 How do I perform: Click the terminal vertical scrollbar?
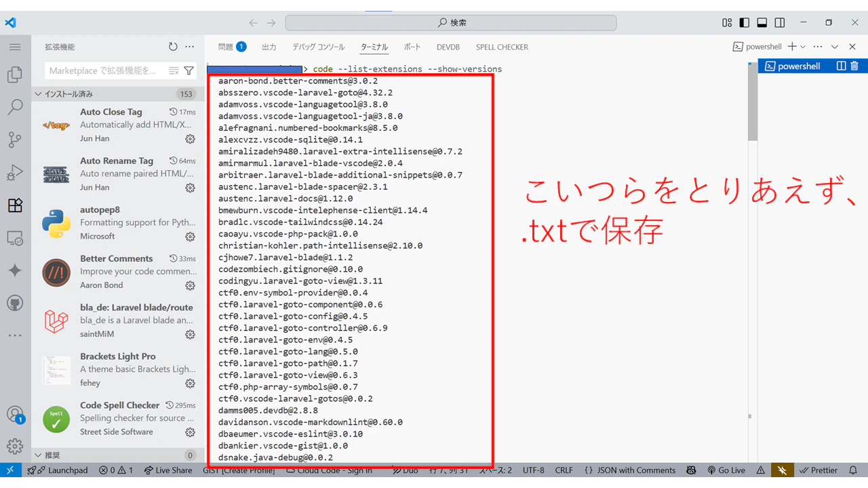[x=753, y=102]
